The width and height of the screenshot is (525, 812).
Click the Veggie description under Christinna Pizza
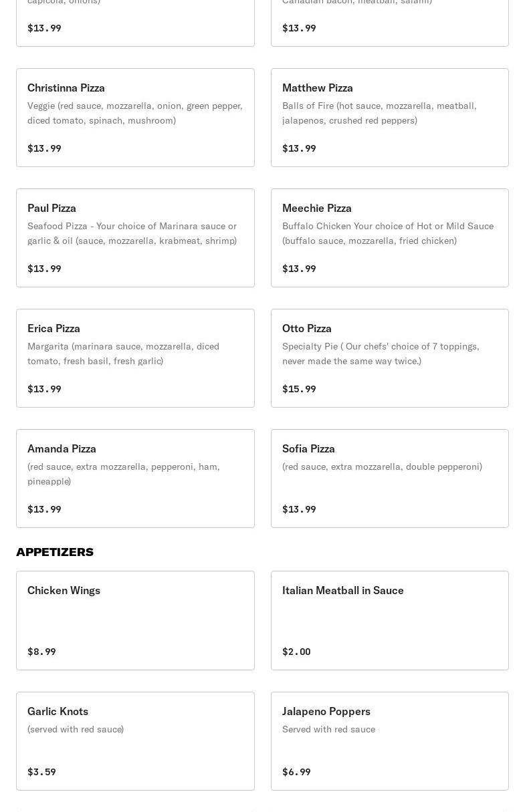(134, 113)
